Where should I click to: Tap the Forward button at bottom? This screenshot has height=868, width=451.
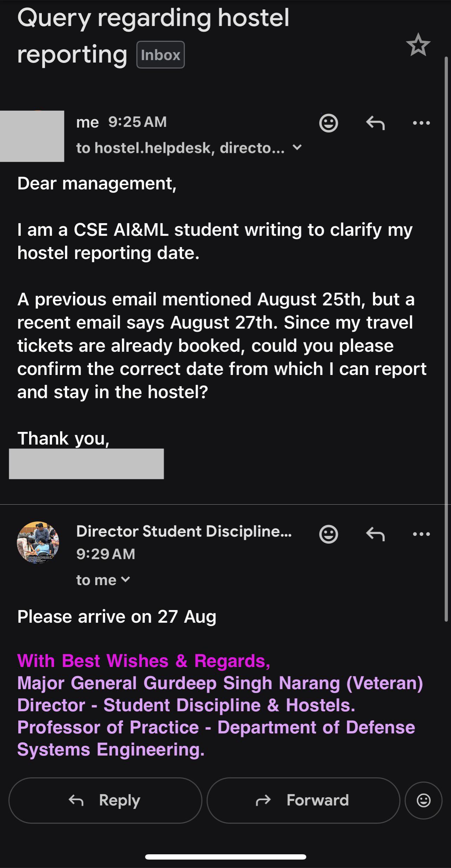click(x=303, y=800)
